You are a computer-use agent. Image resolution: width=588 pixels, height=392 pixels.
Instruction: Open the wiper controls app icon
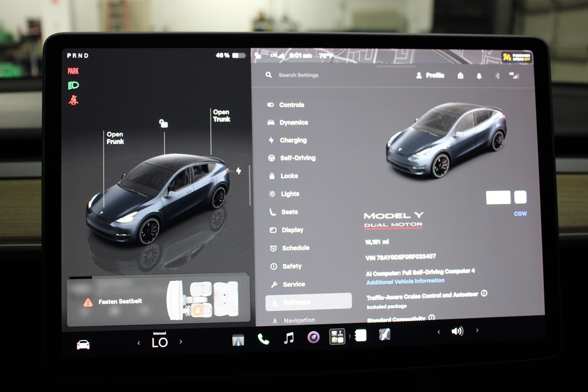click(x=238, y=340)
